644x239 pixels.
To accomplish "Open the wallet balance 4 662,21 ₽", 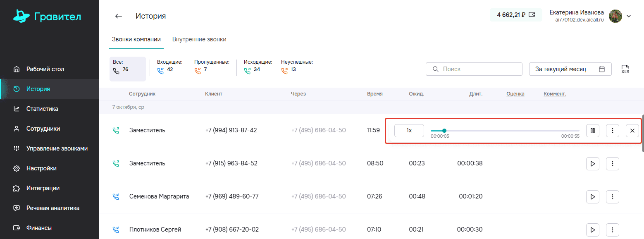I will tap(516, 15).
